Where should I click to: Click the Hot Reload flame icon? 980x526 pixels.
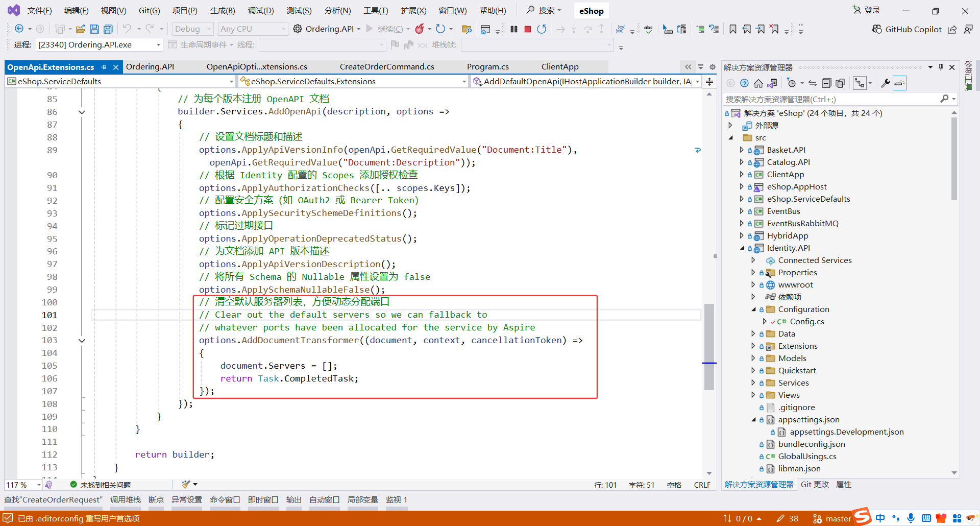point(420,29)
